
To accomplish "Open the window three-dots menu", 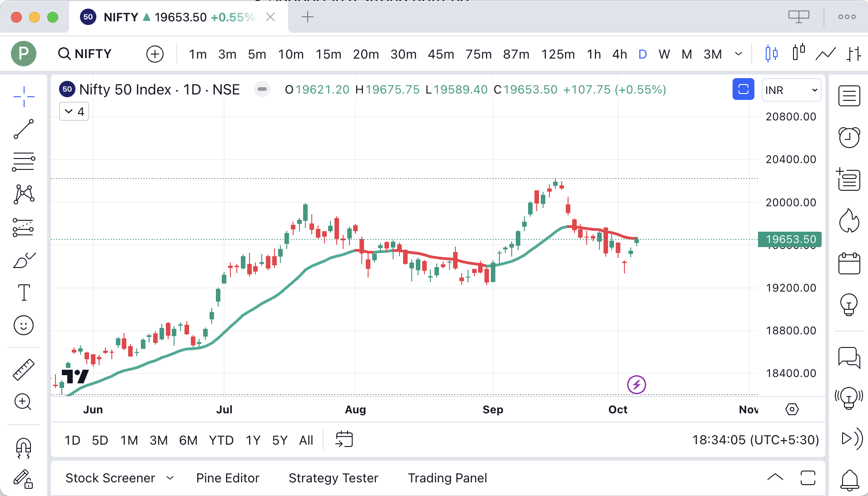I will [x=847, y=17].
